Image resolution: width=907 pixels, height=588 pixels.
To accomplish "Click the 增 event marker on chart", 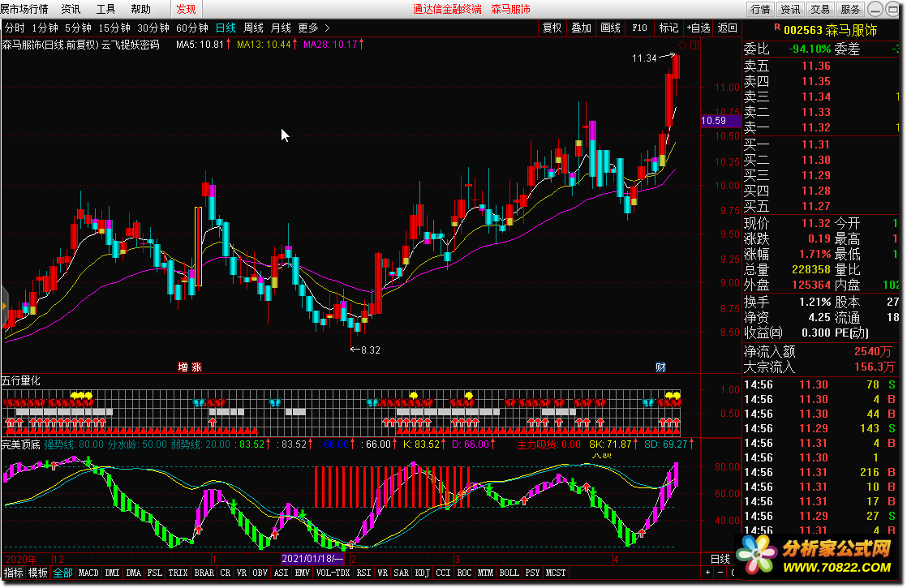I will 183,367.
